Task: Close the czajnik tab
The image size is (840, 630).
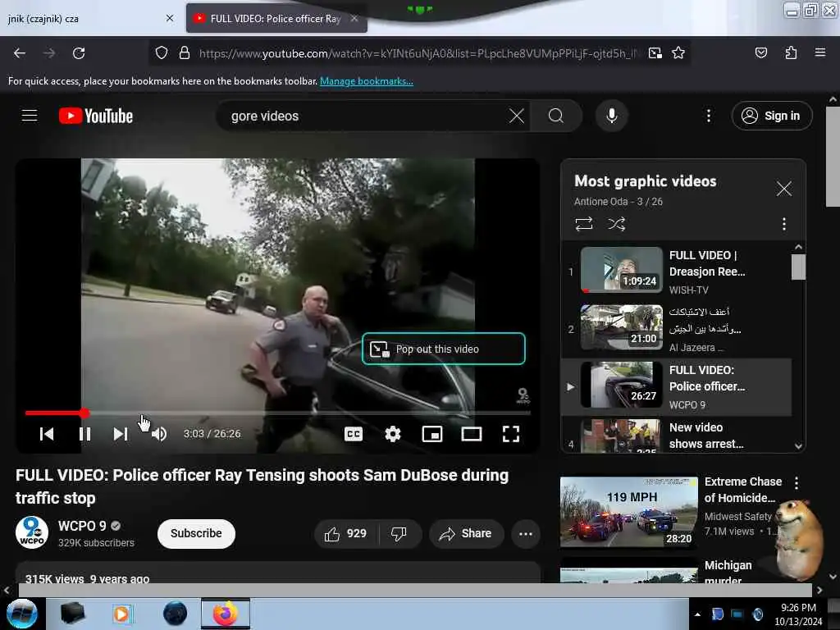Action: [x=170, y=19]
